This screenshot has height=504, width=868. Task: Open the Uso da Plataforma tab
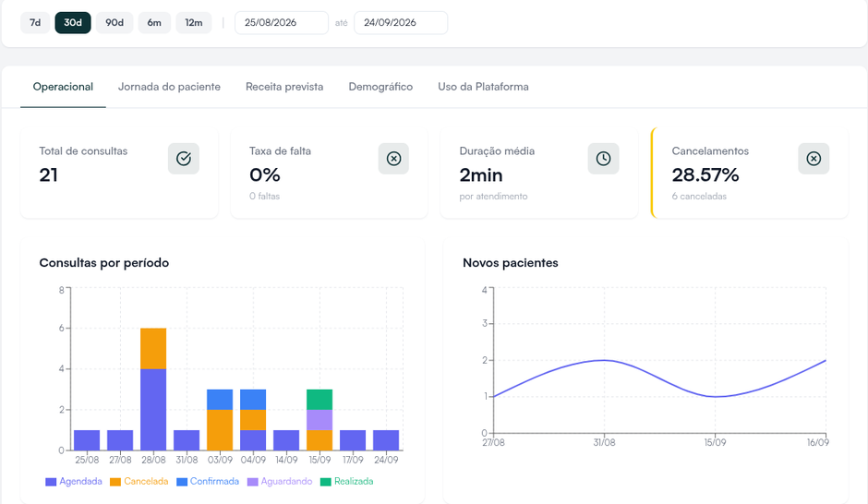tap(483, 87)
